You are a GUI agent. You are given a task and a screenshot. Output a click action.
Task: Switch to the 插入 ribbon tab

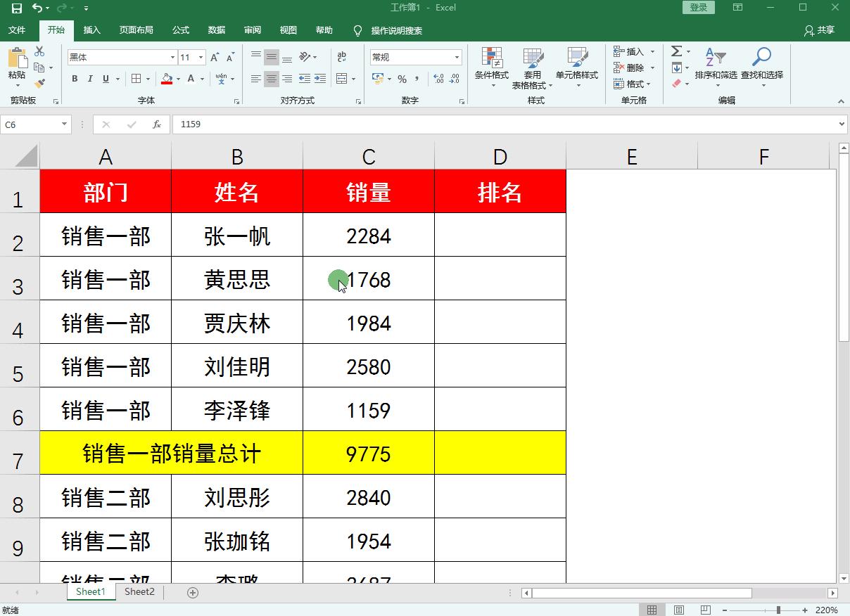pyautogui.click(x=92, y=30)
